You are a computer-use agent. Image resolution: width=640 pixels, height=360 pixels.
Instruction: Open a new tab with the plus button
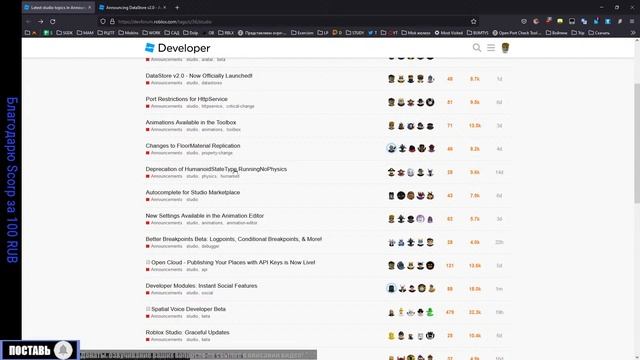(177, 7)
